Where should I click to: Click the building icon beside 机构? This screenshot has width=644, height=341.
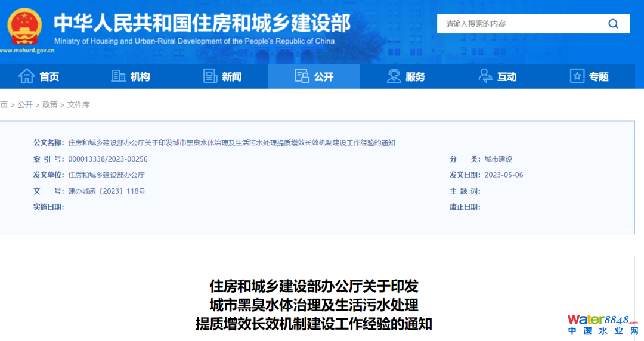pyautogui.click(x=118, y=76)
